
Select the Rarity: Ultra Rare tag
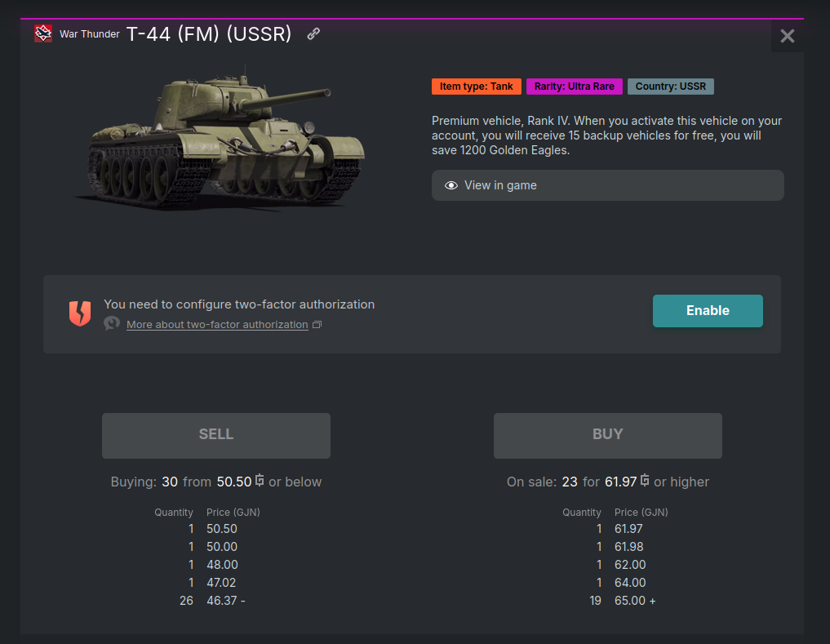point(575,87)
